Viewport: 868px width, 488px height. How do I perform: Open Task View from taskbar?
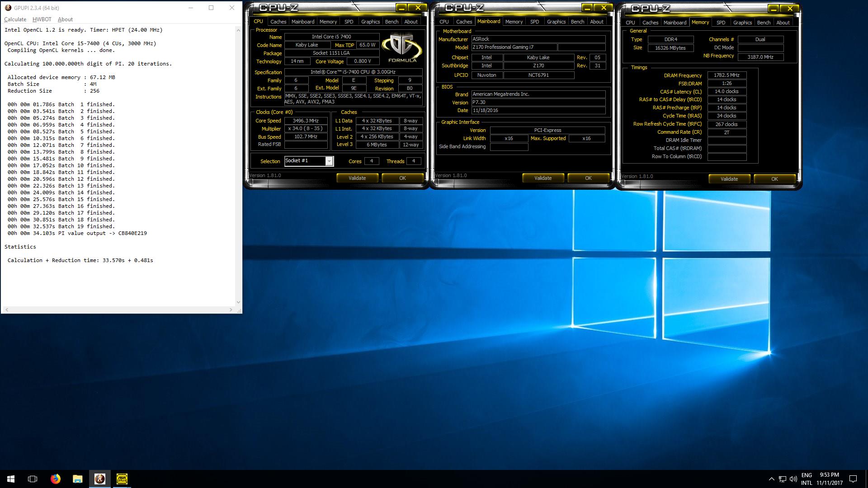[33, 479]
